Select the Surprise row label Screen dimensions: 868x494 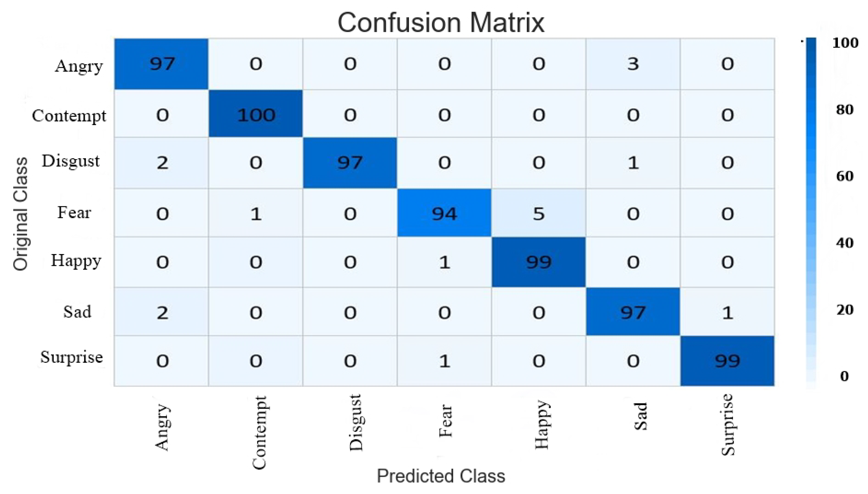72,357
